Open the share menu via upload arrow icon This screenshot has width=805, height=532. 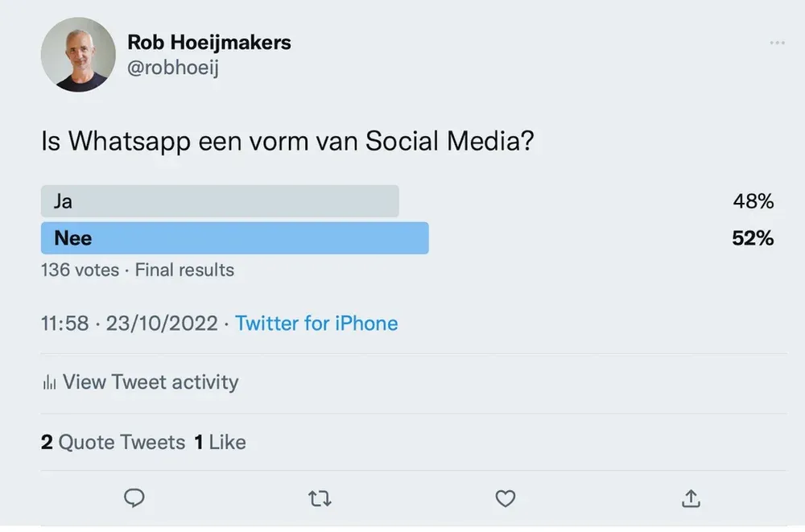pos(690,498)
